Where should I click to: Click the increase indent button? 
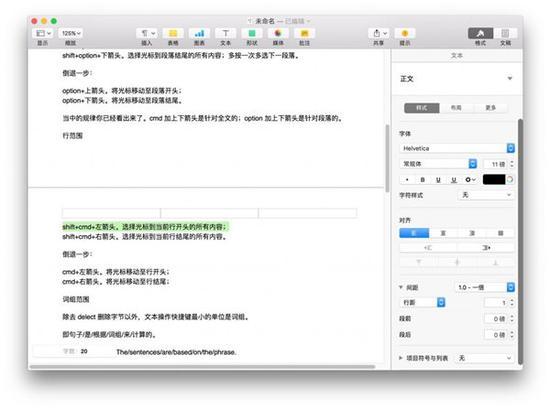[x=486, y=248]
